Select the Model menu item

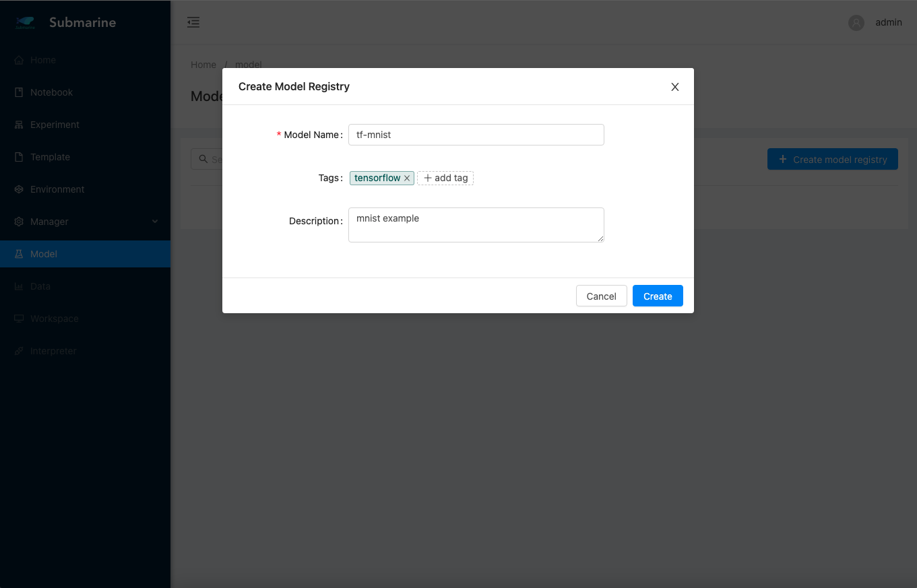pos(44,254)
